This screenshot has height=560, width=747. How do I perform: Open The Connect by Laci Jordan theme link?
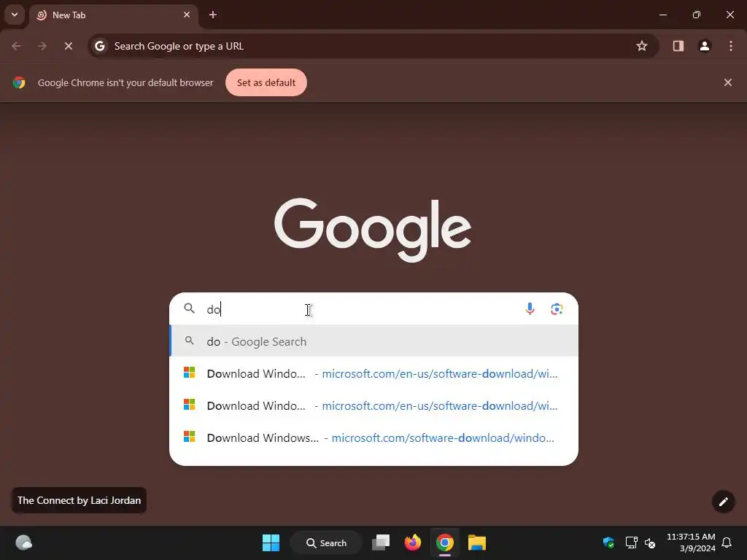(79, 500)
